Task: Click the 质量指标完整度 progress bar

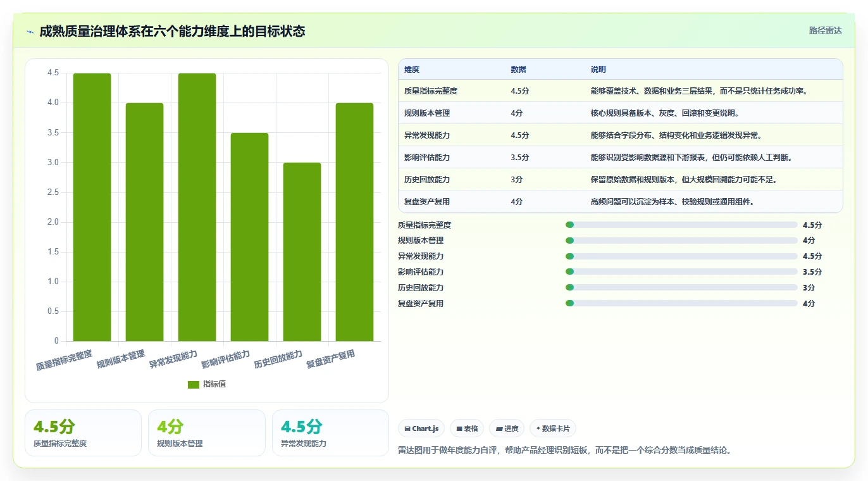Action: pos(681,225)
